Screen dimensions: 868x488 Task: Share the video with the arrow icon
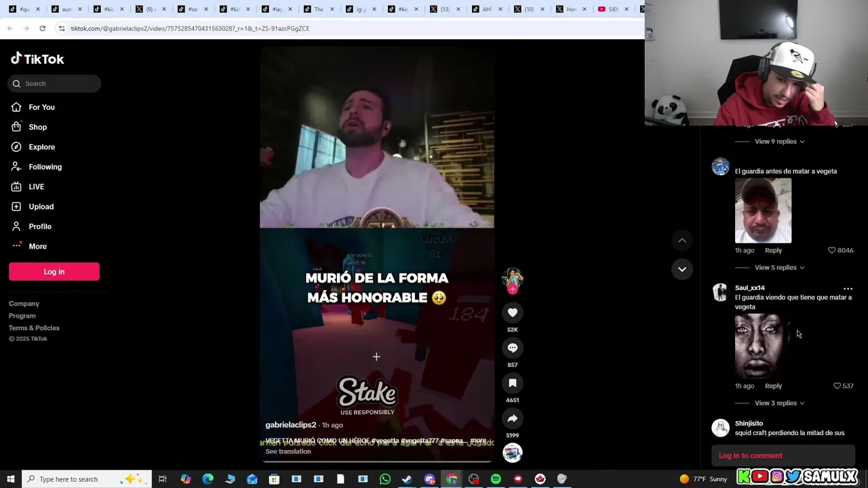tap(513, 418)
